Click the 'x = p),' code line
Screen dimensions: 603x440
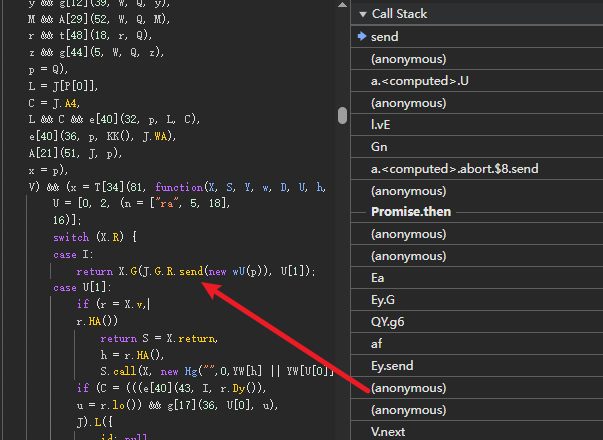pyautogui.click(x=48, y=170)
